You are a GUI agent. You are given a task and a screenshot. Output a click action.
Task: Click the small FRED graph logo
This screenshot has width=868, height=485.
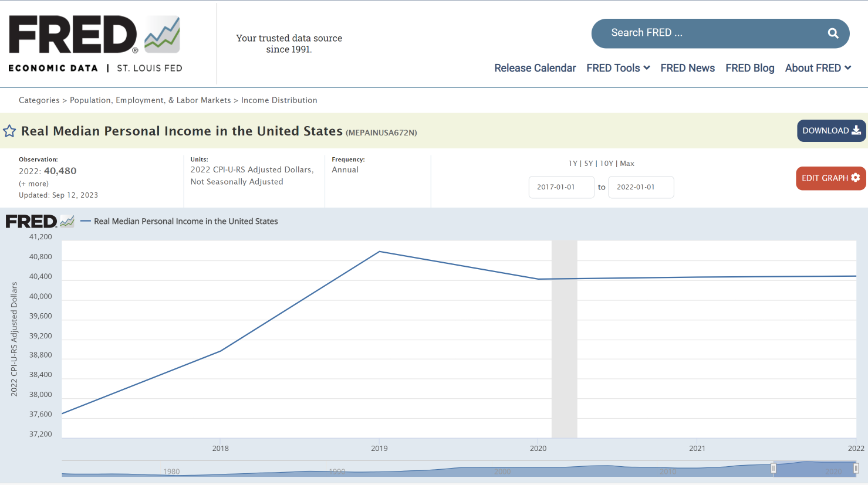coord(40,221)
